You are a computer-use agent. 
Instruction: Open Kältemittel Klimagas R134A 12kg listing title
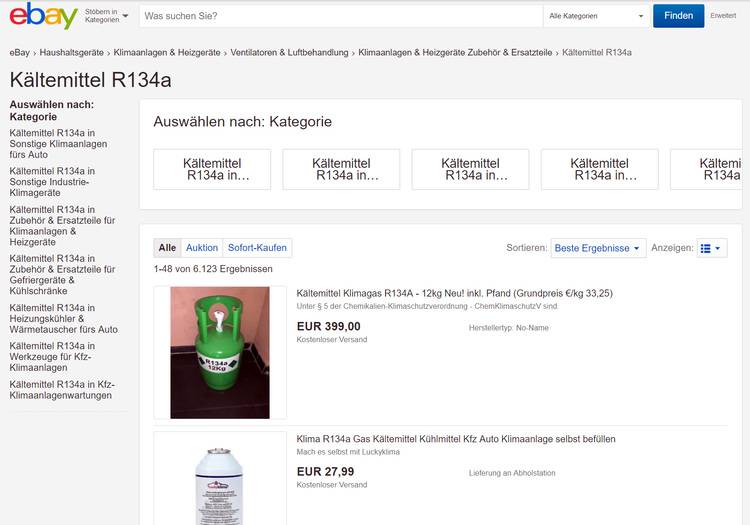click(455, 293)
